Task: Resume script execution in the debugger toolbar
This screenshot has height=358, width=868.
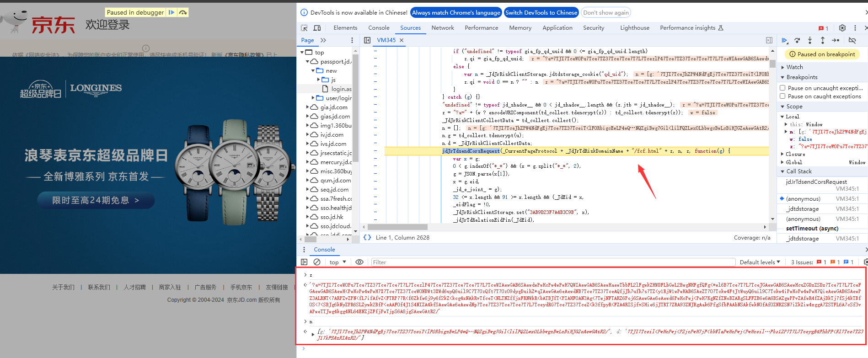Action: click(x=784, y=40)
